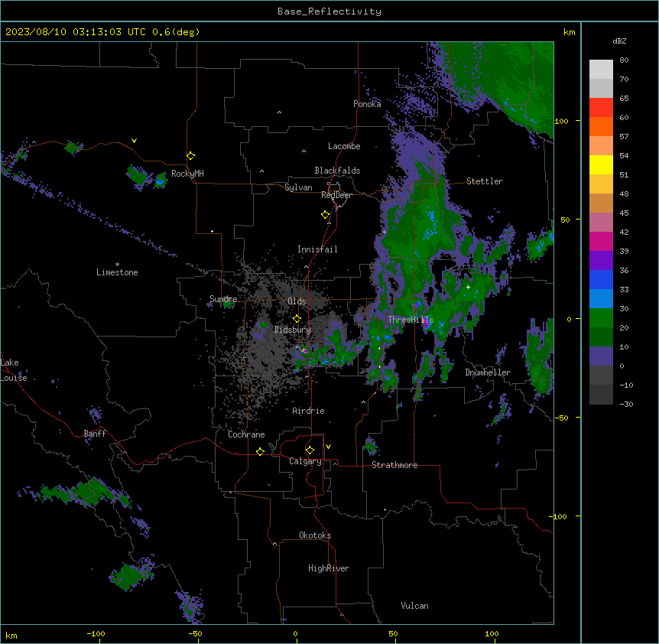Click the Banff label
This screenshot has width=659, height=644.
coord(95,434)
